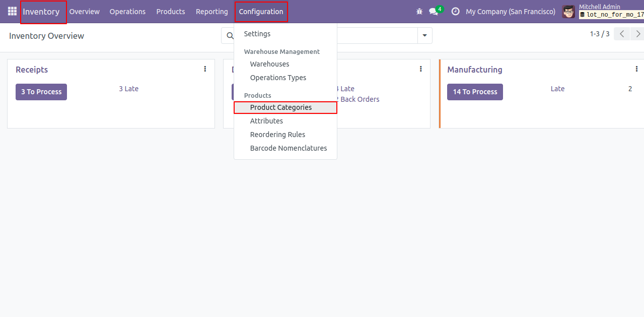644x317 pixels.
Task: Go to the next page arrow
Action: pos(638,34)
